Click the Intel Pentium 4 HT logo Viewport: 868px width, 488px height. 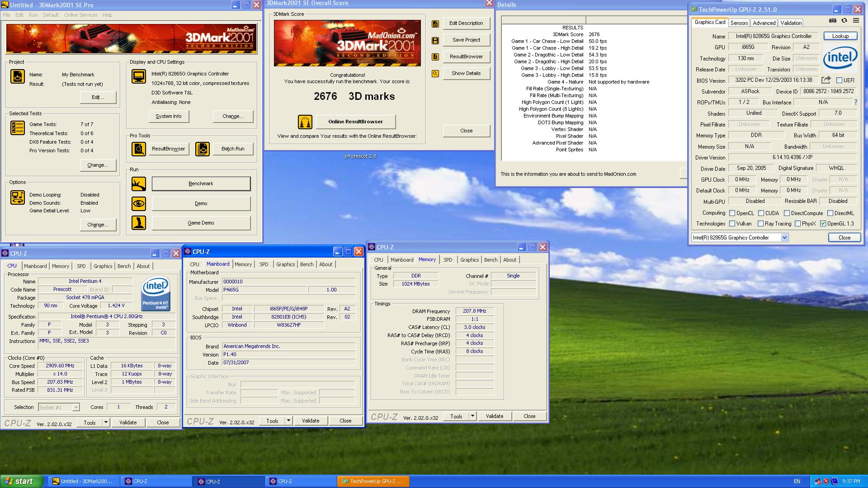[x=156, y=294]
